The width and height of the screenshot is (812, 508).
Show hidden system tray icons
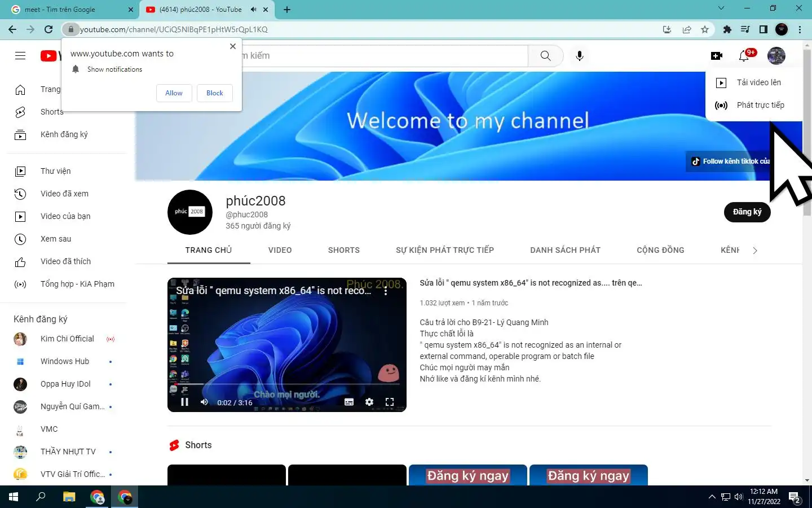pos(712,497)
